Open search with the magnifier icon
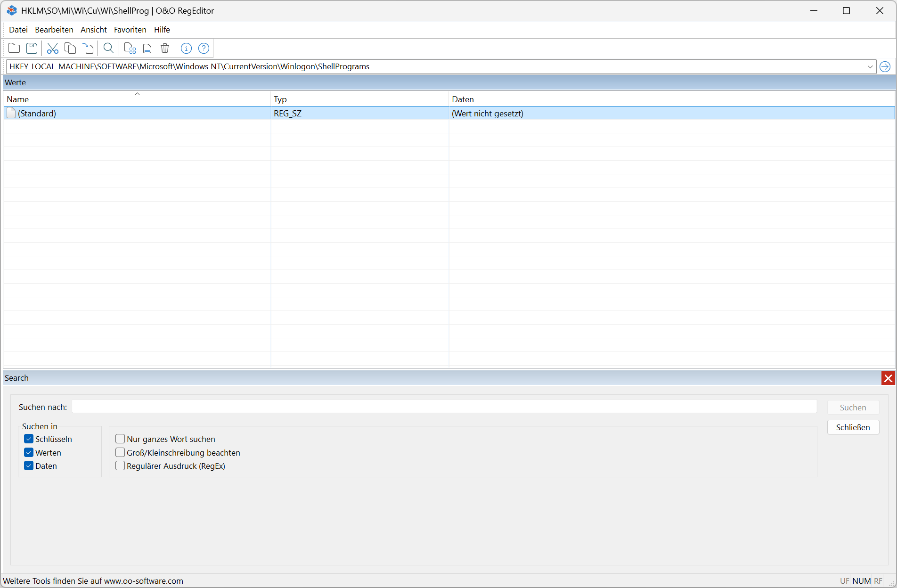This screenshot has width=897, height=588. pos(108,48)
